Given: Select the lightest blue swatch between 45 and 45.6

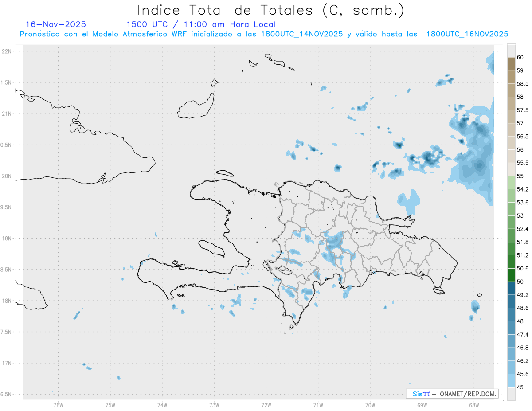Looking at the screenshot, I should coord(511,381).
